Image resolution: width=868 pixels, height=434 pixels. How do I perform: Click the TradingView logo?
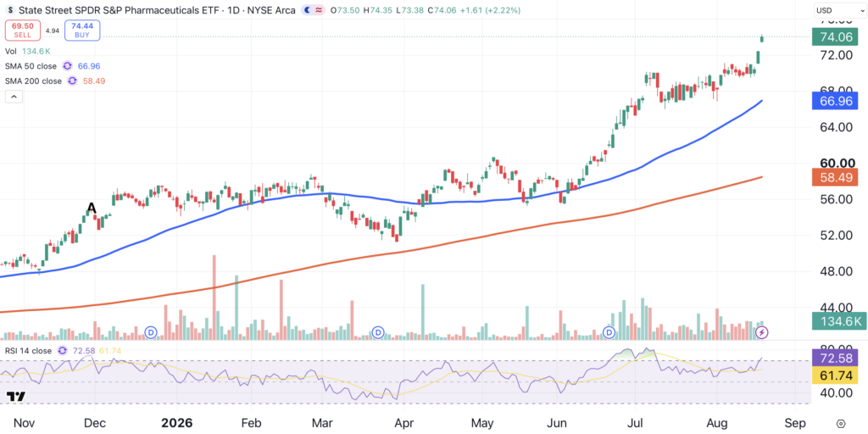point(16,397)
